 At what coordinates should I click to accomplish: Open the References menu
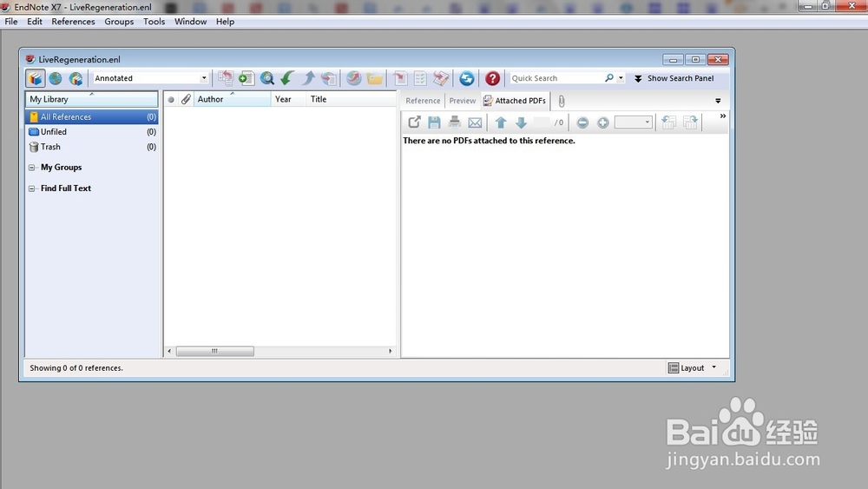73,22
